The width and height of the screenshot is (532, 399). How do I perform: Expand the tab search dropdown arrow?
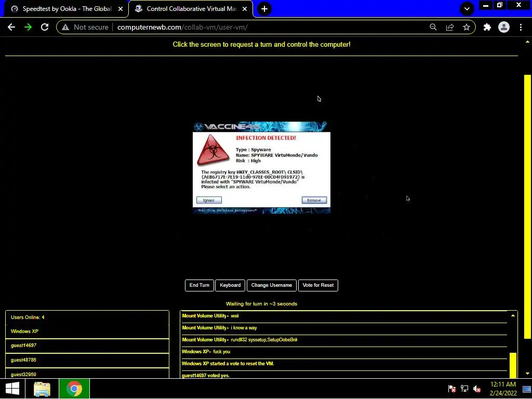tap(467, 9)
